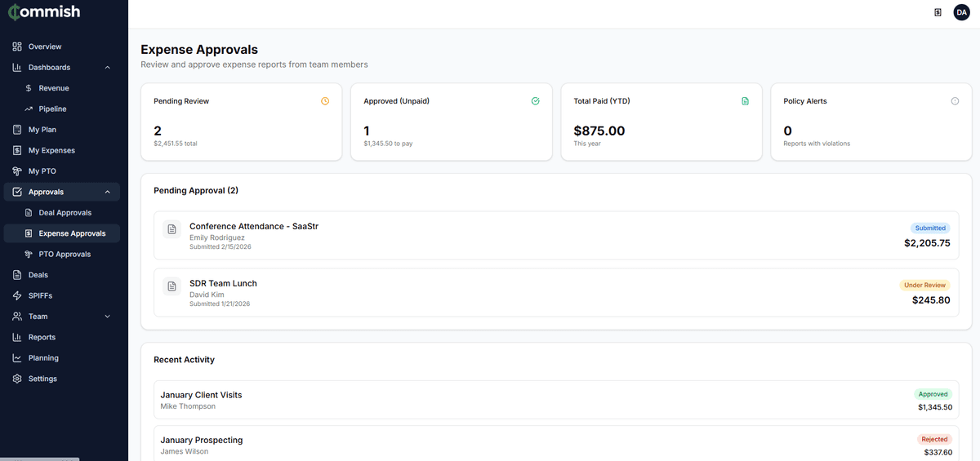
Task: Click the Team people icon
Action: pos(17,317)
